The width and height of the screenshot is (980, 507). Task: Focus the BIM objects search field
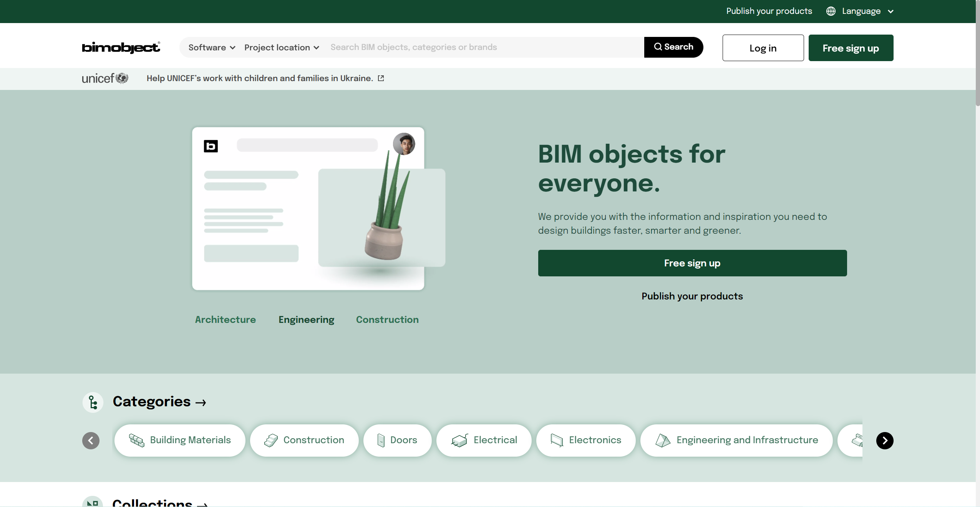pos(485,47)
